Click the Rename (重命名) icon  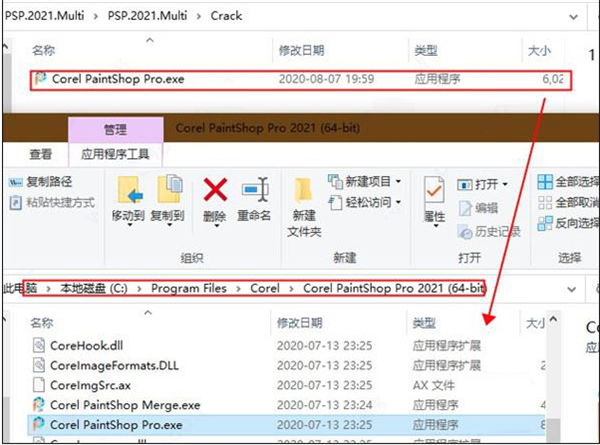click(x=256, y=193)
